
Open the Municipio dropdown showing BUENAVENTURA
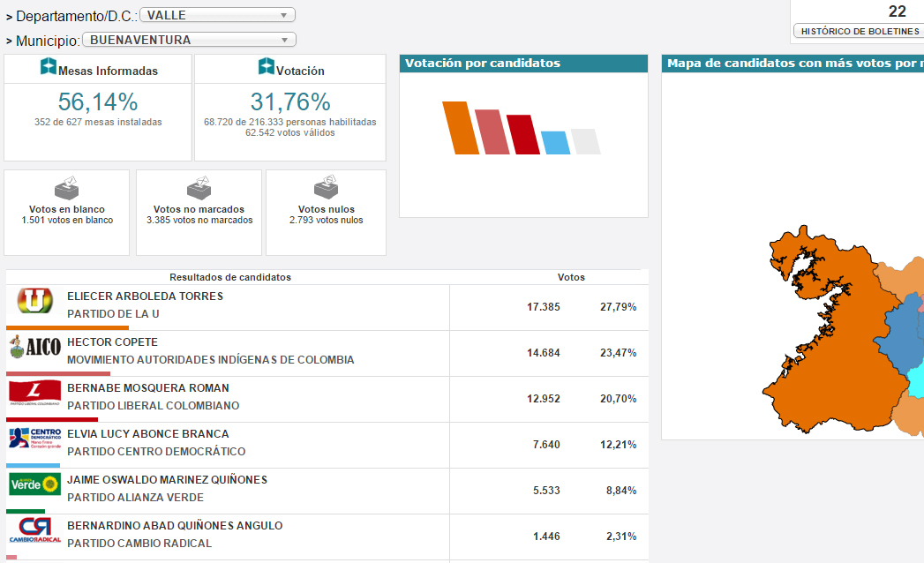(189, 40)
